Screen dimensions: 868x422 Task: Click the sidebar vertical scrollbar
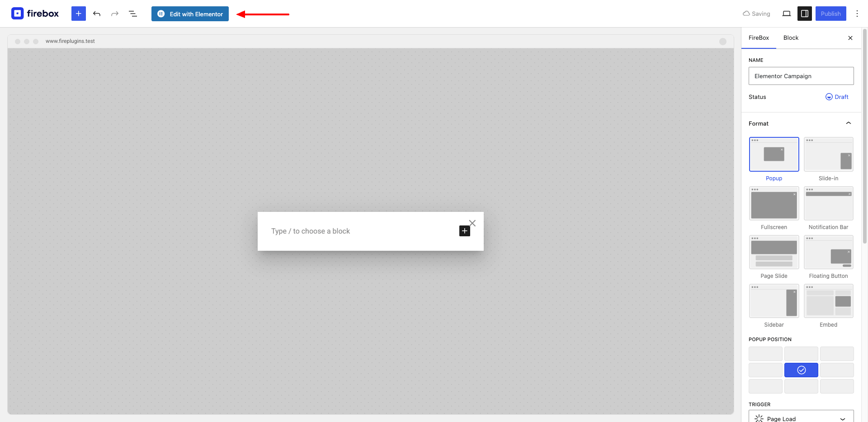pos(865,136)
